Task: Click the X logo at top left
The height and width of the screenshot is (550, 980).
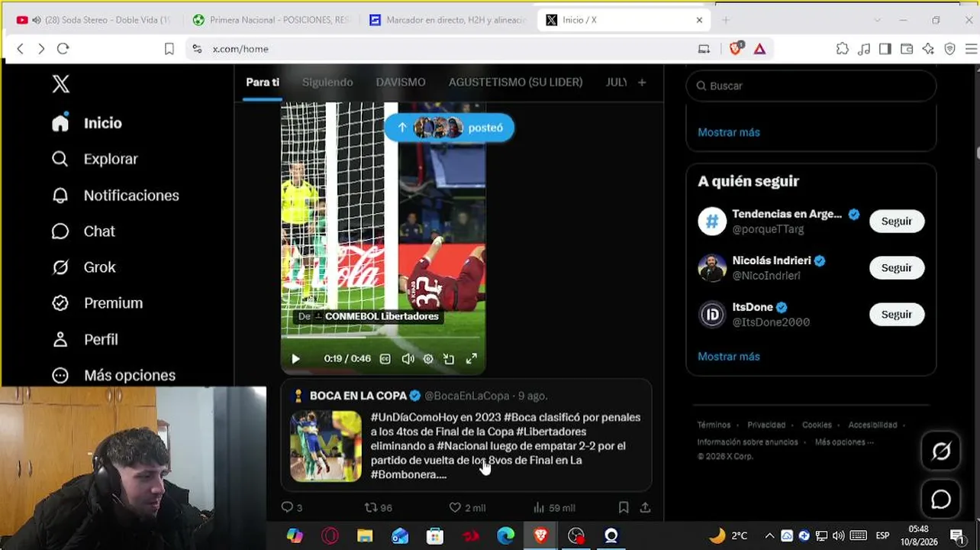Action: point(60,84)
